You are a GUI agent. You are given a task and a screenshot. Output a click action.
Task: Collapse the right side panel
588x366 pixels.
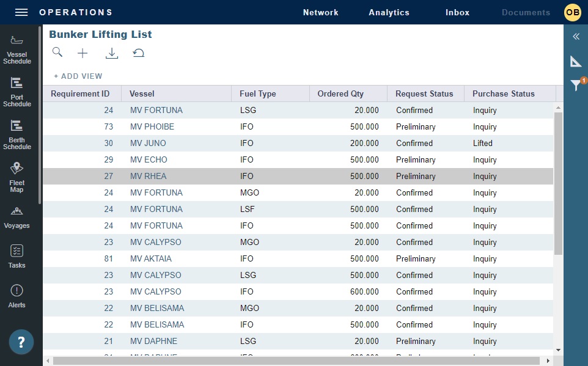click(x=576, y=37)
